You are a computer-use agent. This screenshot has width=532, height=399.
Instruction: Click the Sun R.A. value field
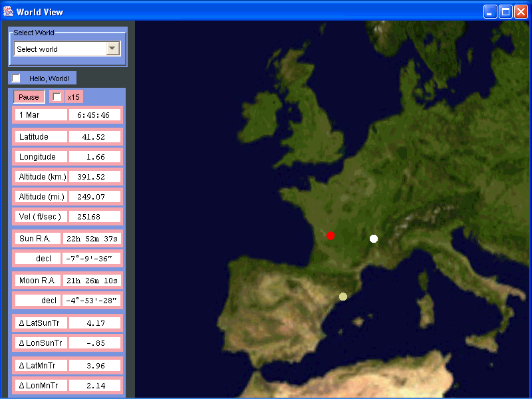coord(92,239)
